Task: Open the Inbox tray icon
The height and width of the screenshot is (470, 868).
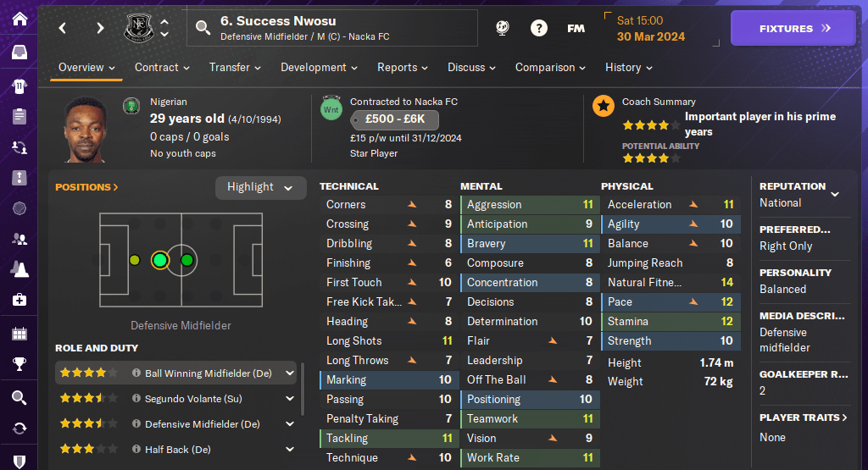Action: [19, 53]
